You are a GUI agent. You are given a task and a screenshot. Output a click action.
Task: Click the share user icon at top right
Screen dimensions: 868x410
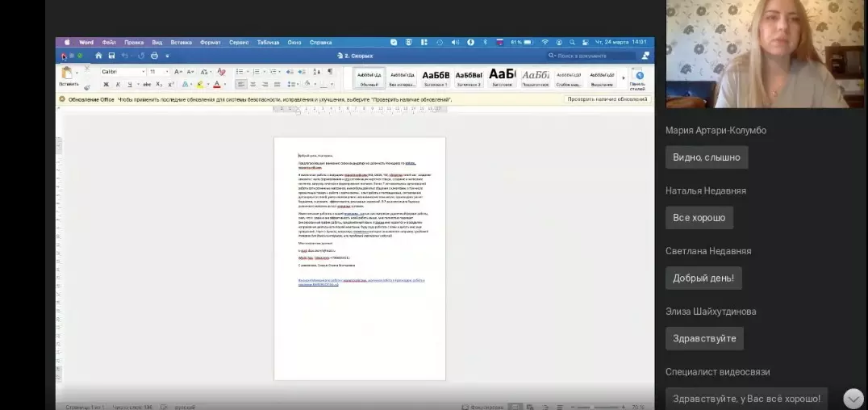tap(645, 56)
